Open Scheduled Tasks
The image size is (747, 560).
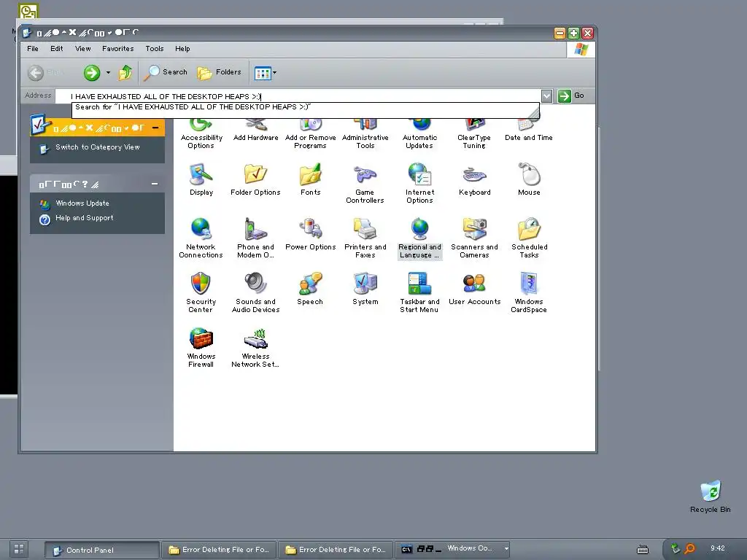coord(530,238)
